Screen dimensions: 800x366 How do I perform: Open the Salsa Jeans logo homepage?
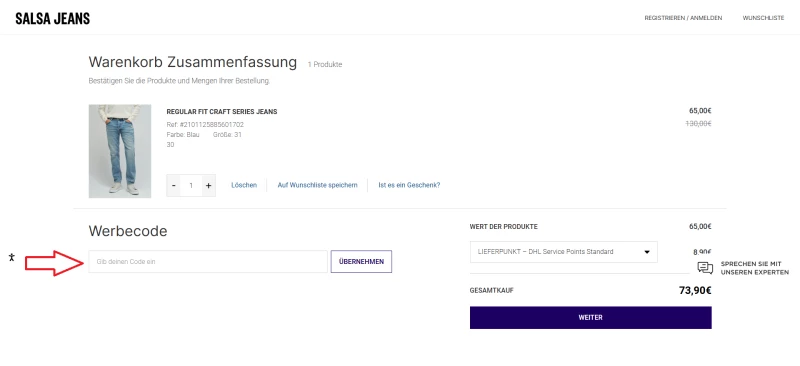tap(53, 18)
